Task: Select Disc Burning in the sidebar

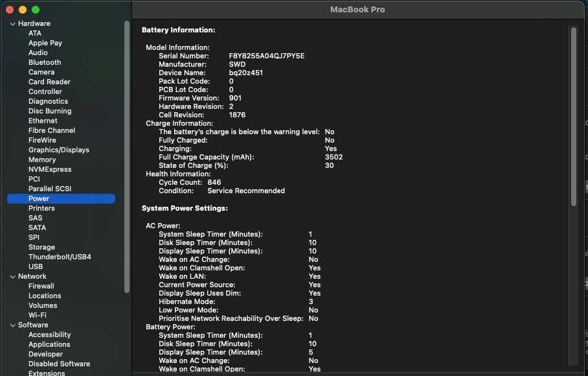Action: (50, 111)
